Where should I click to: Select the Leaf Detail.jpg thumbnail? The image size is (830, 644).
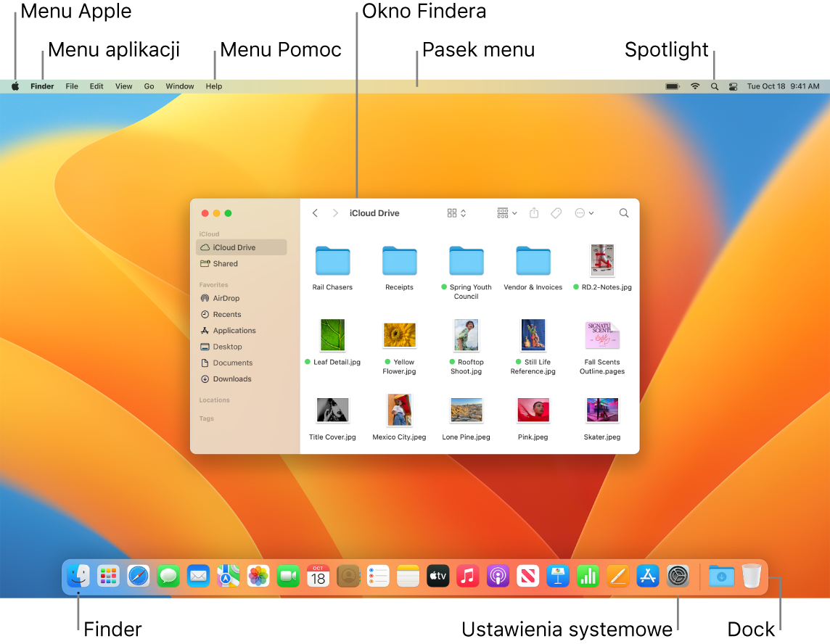pos(332,335)
